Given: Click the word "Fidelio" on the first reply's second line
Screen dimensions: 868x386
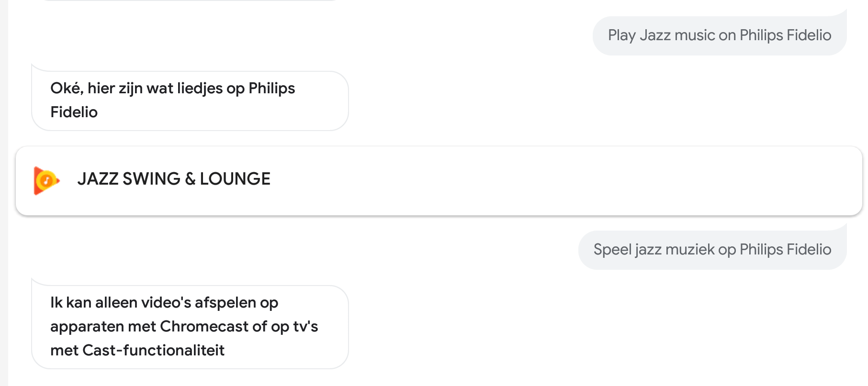Looking at the screenshot, I should [x=74, y=112].
